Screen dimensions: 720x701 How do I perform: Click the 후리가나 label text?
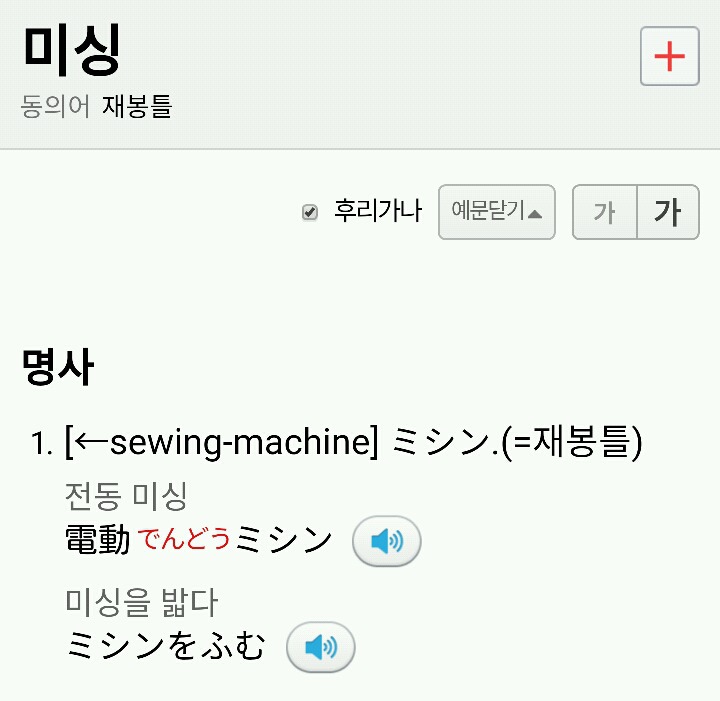pos(377,211)
